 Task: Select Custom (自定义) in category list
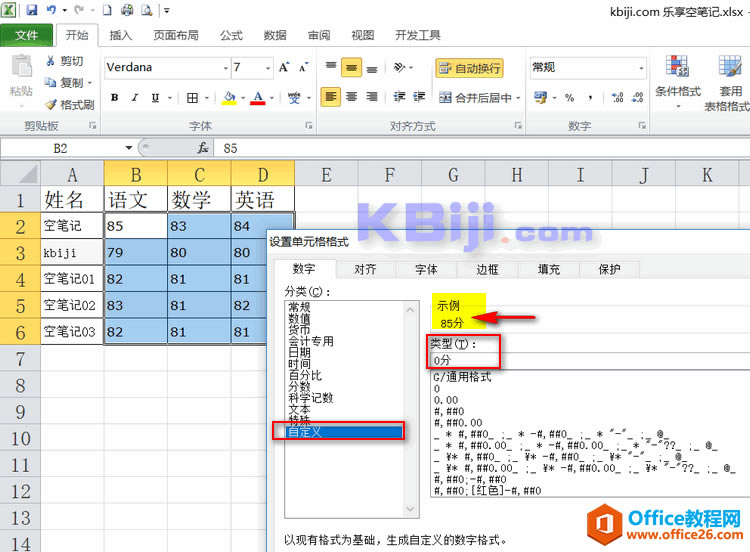click(x=344, y=432)
